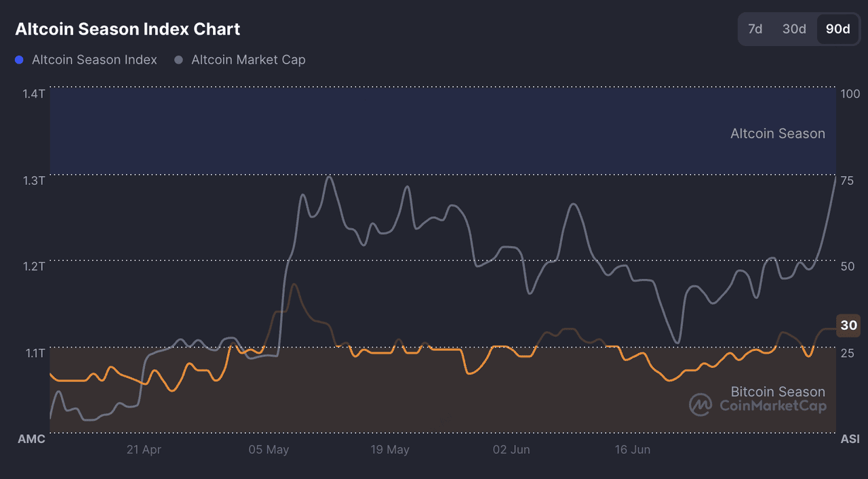Toggle the Altcoin Market Cap legend dot

coord(178,60)
